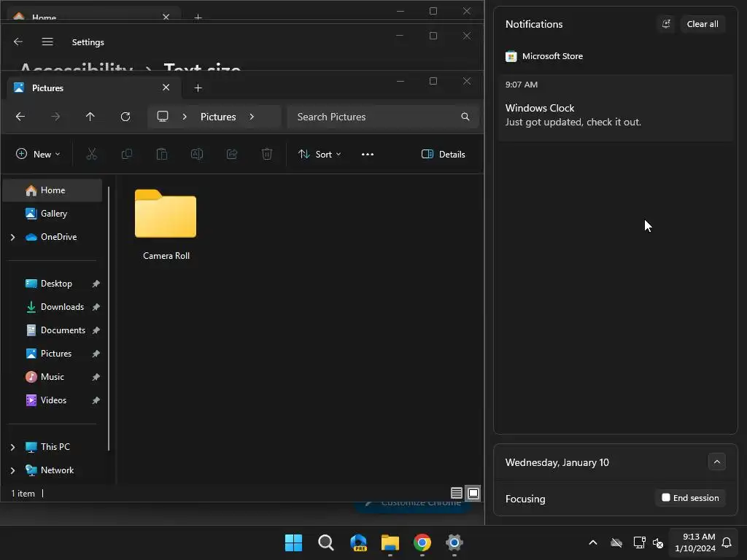Click back arrow in Settings window
This screenshot has width=747, height=560.
point(18,42)
